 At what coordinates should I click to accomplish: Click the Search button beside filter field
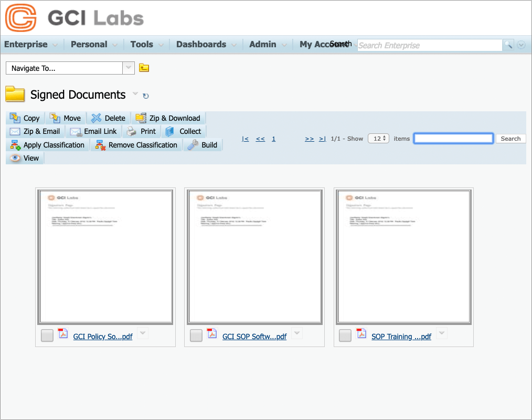[510, 139]
